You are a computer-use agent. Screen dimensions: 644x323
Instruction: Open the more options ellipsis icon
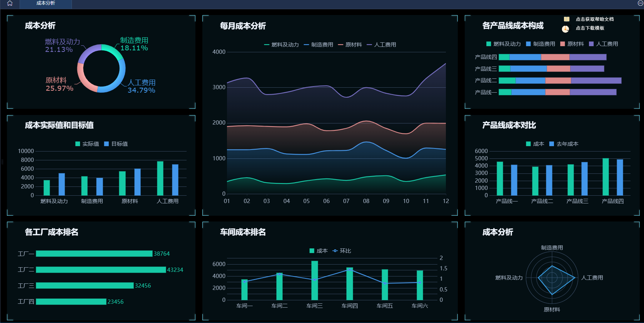[x=640, y=3]
